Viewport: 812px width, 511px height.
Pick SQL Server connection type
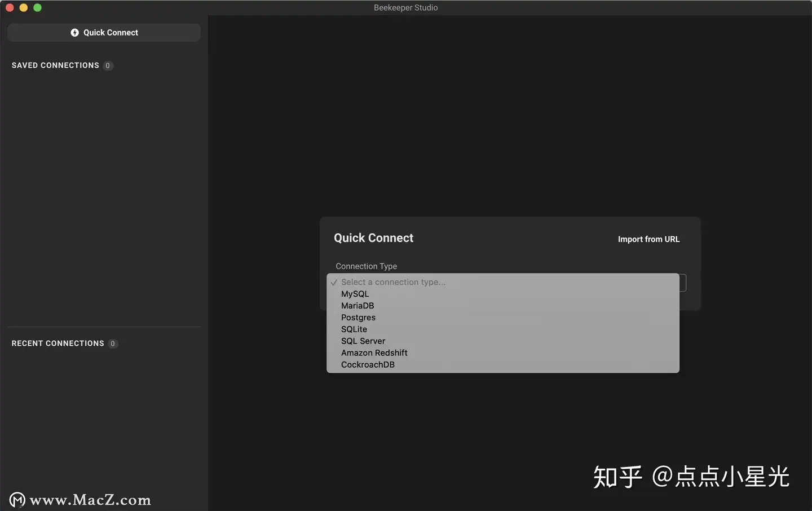pos(503,341)
